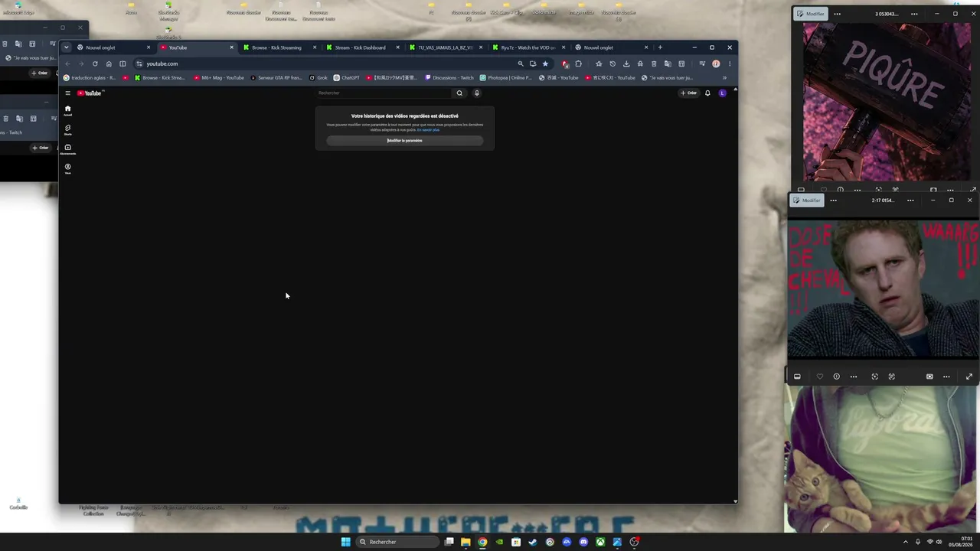980x551 pixels.
Task: Open the YouTube guide hamburger menu
Action: [67, 93]
